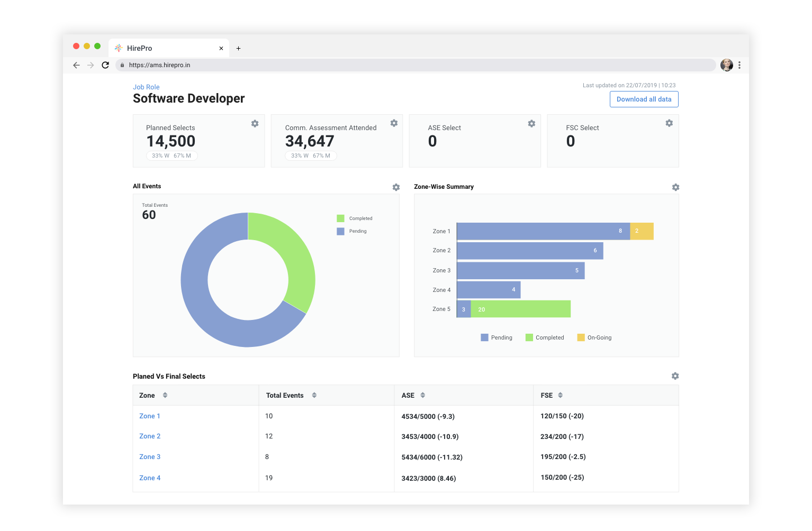This screenshot has width=812, height=531.
Task: Open settings gear on ASE Select card
Action: click(531, 123)
